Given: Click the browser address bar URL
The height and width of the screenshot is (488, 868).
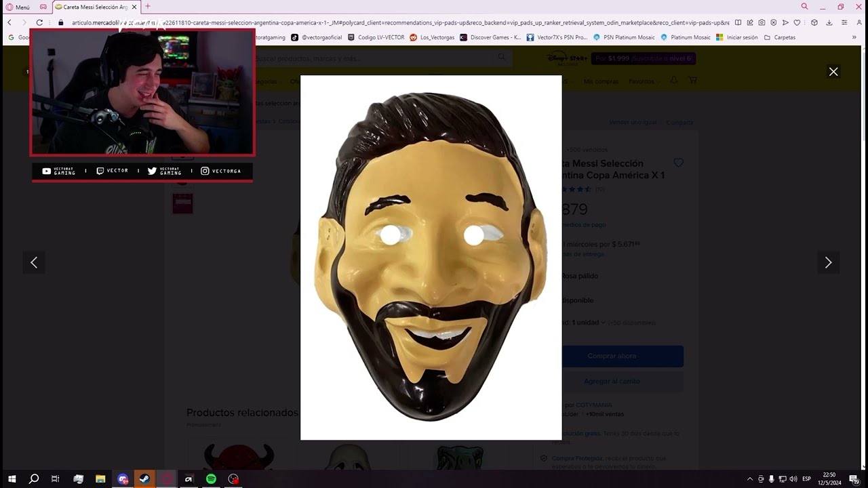Looking at the screenshot, I should coord(400,22).
